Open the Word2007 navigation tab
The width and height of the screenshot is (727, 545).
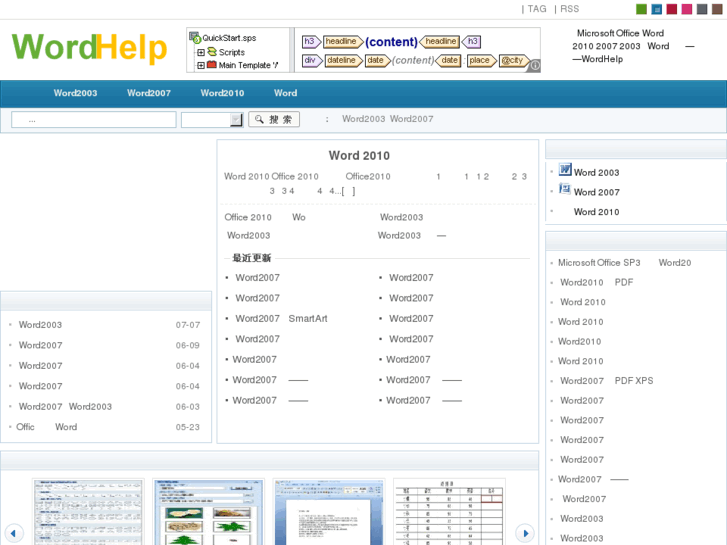point(149,93)
